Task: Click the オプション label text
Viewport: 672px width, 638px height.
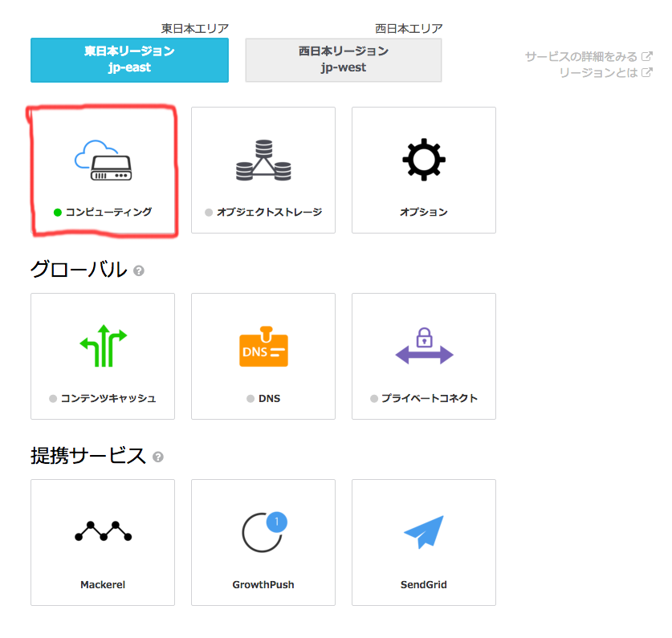Action: [424, 212]
